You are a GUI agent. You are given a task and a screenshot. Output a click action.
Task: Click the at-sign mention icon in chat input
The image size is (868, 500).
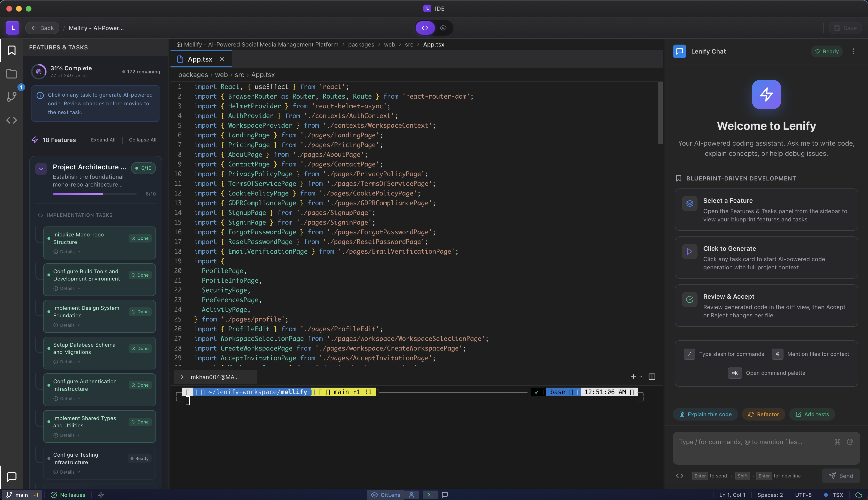tap(850, 442)
